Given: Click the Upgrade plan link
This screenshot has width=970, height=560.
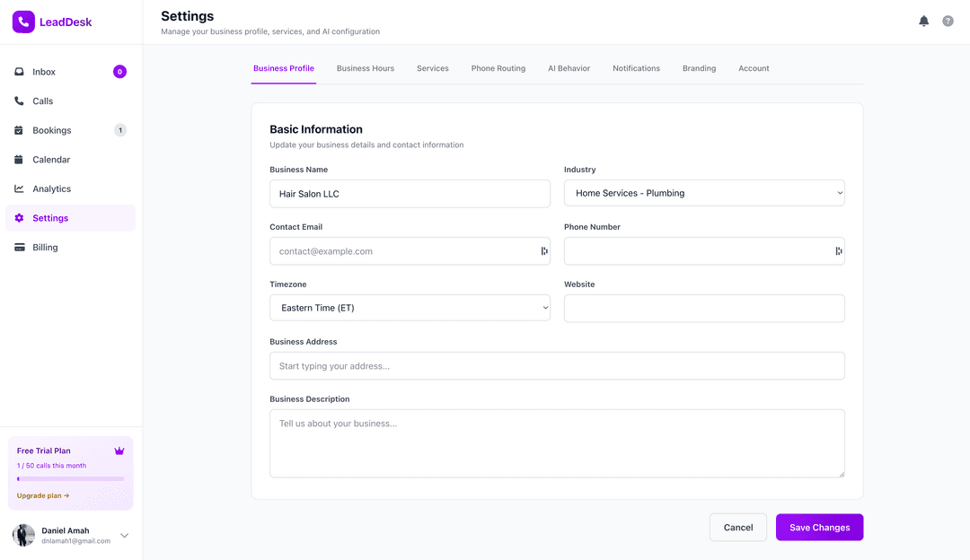Looking at the screenshot, I should click(x=43, y=495).
